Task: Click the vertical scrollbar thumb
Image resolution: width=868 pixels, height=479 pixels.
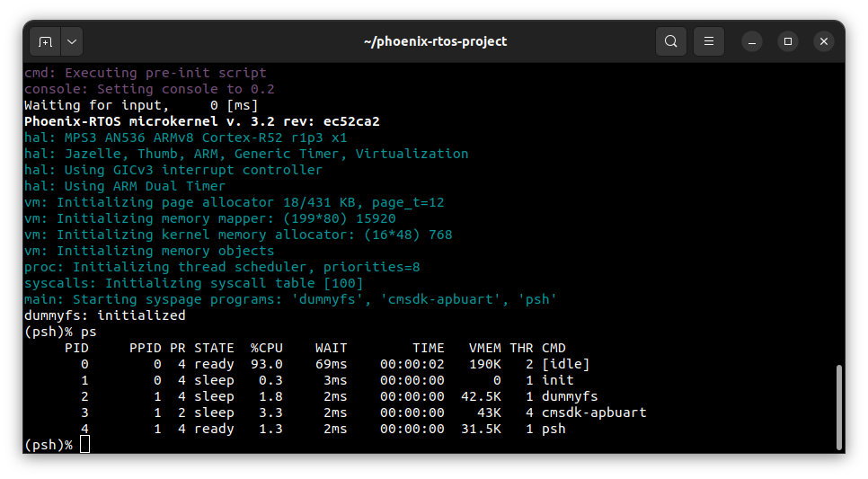Action: tap(839, 406)
